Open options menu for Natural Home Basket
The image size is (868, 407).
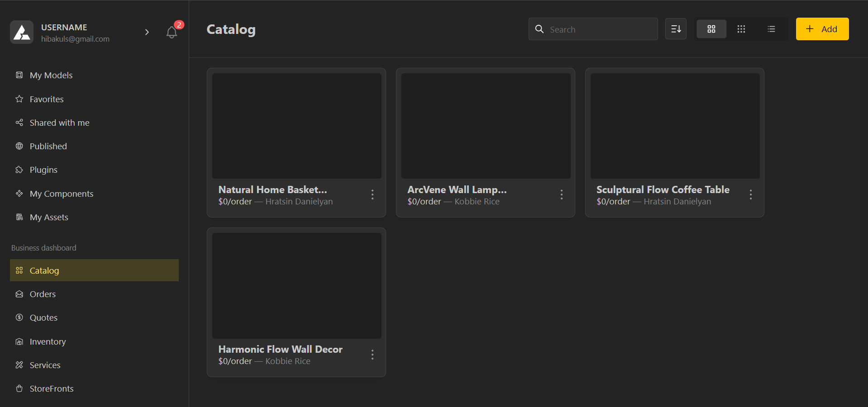coord(372,194)
